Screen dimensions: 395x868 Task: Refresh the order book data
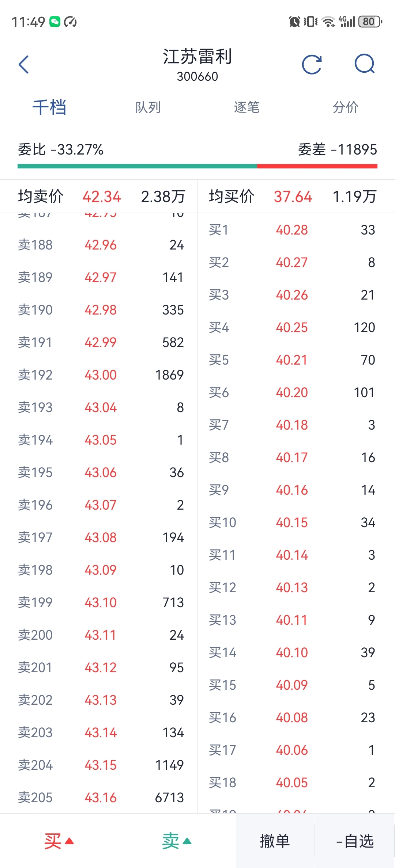coord(312,65)
